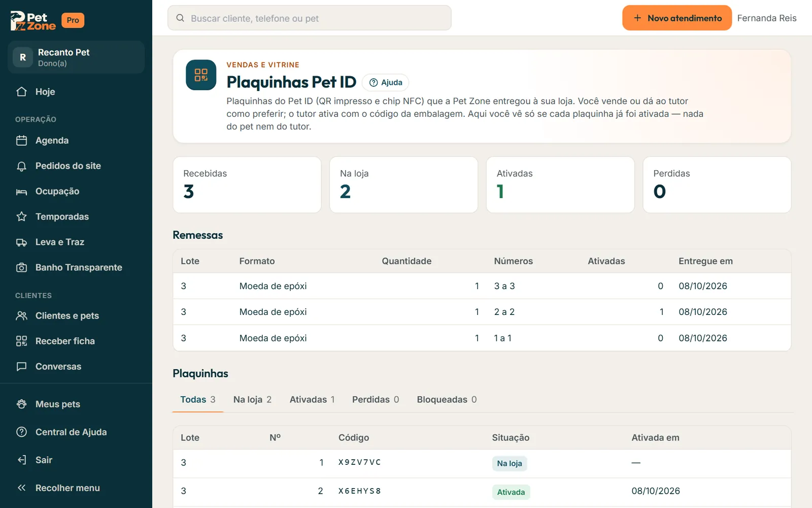Screen dimensions: 812x508
Task: Switch to the Ativadas tab
Action: [312, 399]
